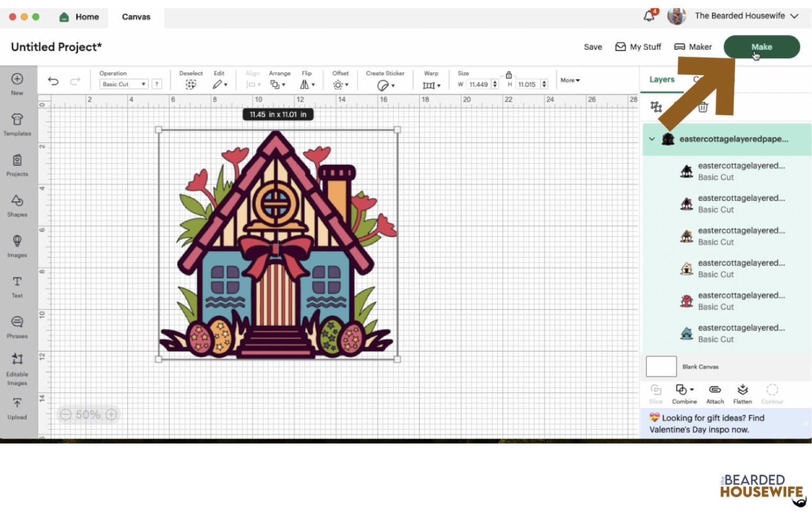Open the notifications bell

coord(649,16)
